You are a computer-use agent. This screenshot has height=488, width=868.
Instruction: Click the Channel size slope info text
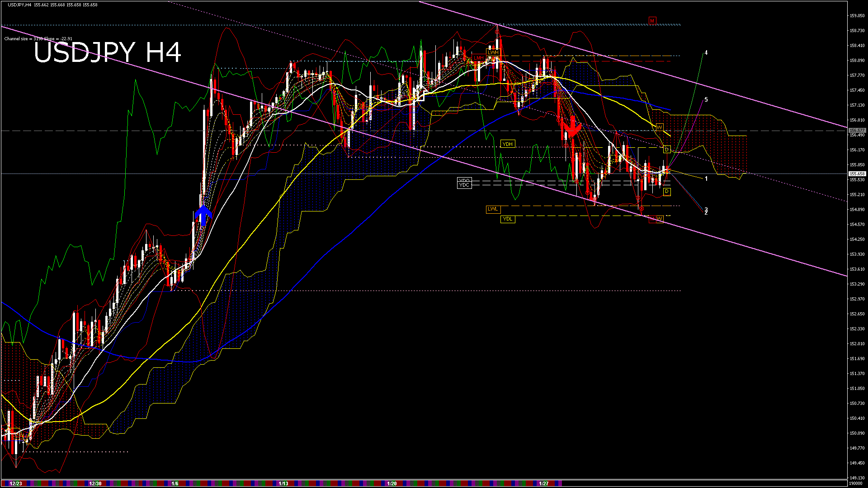(38, 39)
